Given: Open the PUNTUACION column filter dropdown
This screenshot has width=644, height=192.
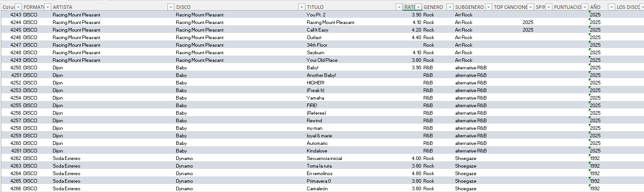Looking at the screenshot, I should [584, 7].
